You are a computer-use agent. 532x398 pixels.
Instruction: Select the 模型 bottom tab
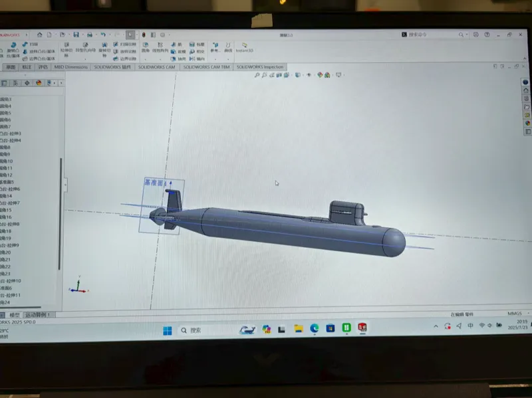(x=14, y=315)
